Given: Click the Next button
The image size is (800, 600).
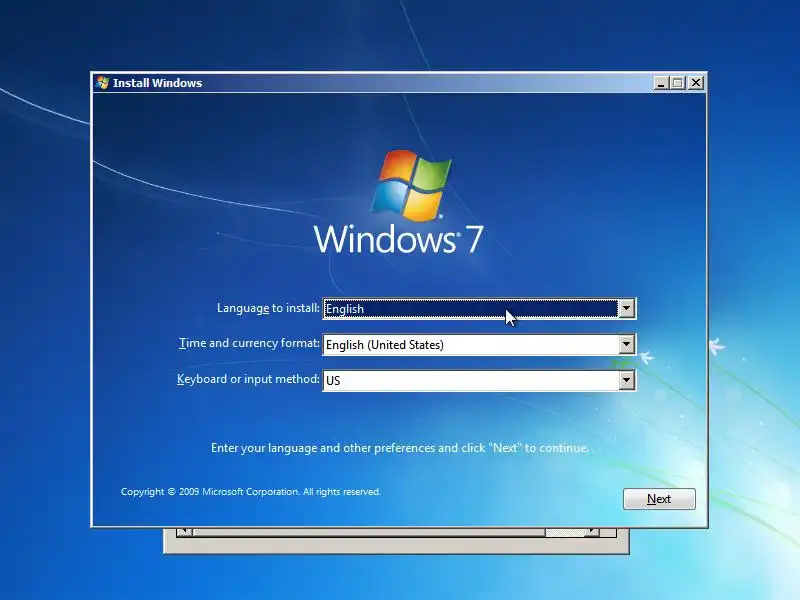Looking at the screenshot, I should click(659, 498).
